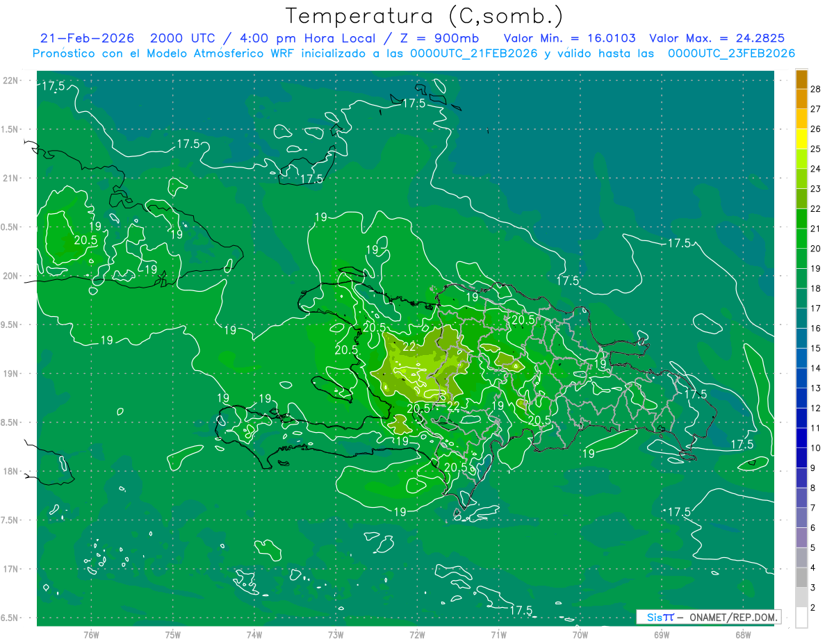Click the '69W' longitude axis label
834x644 pixels.
pyautogui.click(x=662, y=634)
